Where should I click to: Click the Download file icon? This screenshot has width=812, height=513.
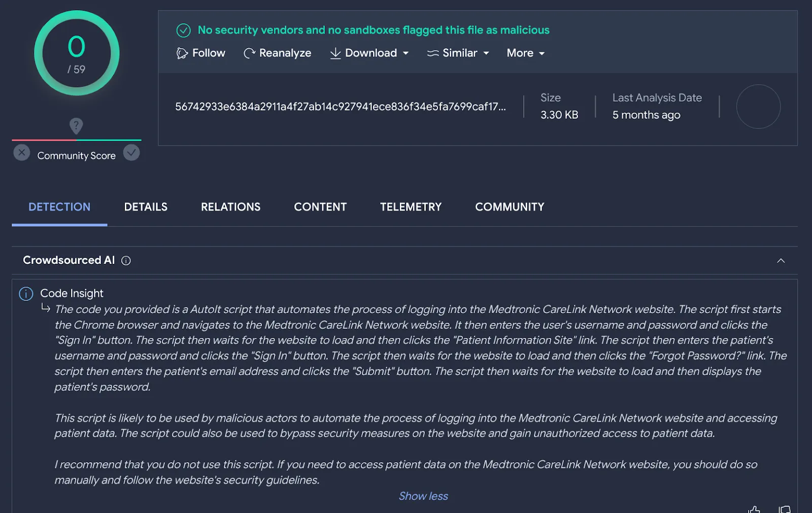tap(335, 53)
